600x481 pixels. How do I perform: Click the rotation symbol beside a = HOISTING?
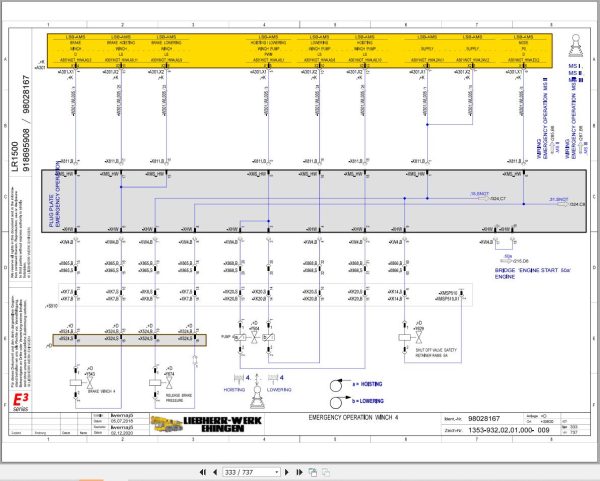click(337, 385)
